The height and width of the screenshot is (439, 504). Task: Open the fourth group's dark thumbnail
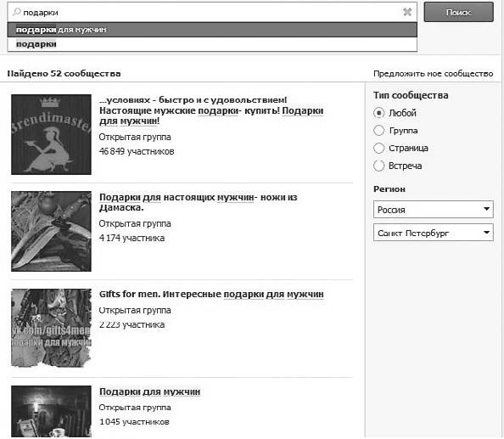coord(51,411)
